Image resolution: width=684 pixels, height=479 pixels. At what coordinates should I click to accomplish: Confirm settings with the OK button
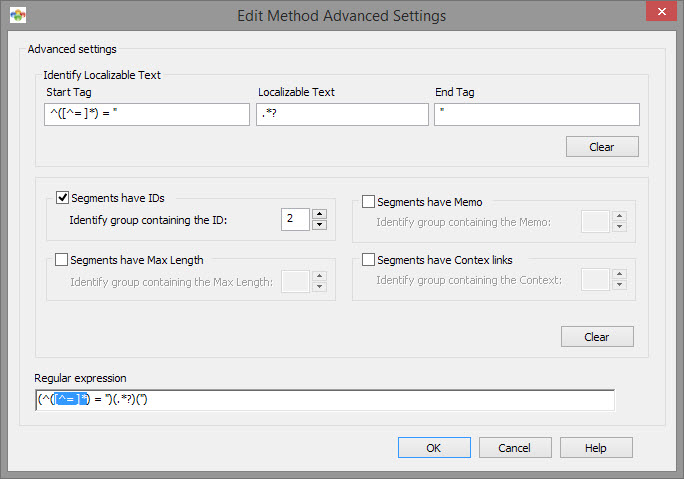point(434,448)
